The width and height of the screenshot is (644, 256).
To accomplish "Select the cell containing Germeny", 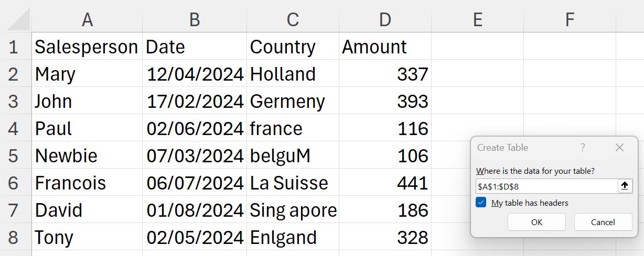I will [x=293, y=101].
